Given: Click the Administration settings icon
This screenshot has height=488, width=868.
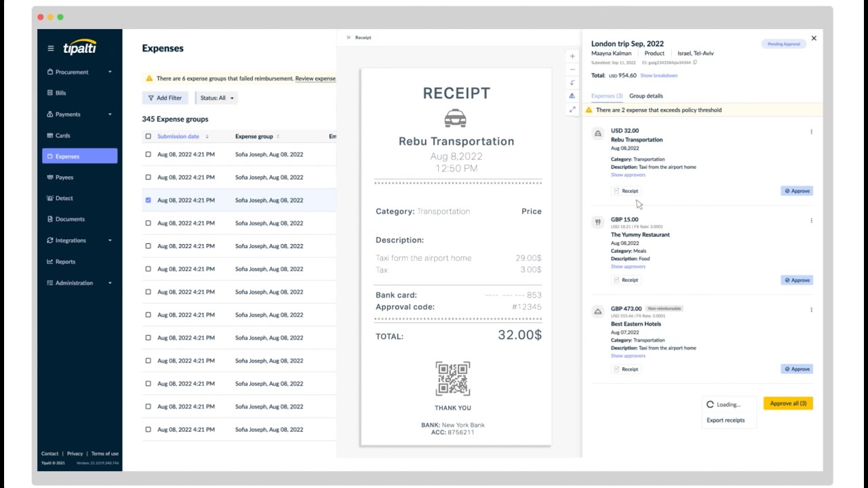Looking at the screenshot, I should point(50,283).
